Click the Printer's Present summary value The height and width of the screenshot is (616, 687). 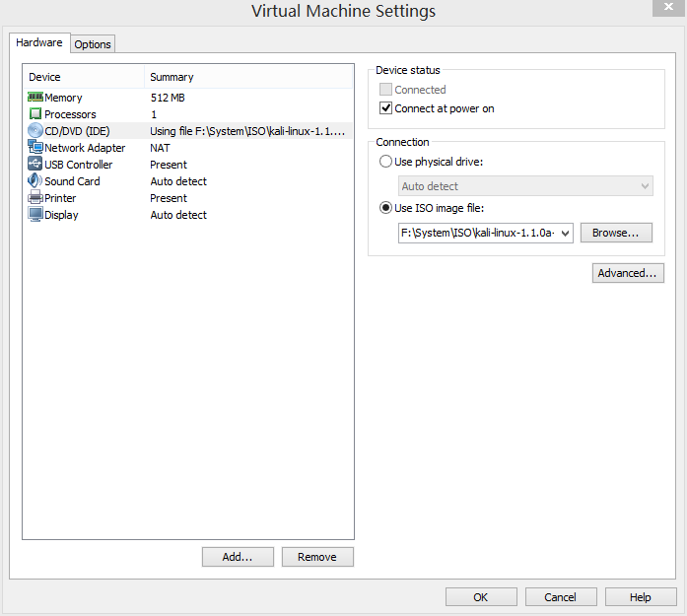169,198
